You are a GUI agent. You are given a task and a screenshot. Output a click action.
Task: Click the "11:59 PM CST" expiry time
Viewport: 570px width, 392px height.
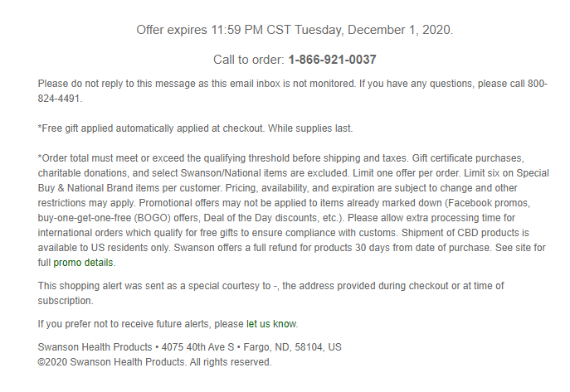click(x=251, y=30)
